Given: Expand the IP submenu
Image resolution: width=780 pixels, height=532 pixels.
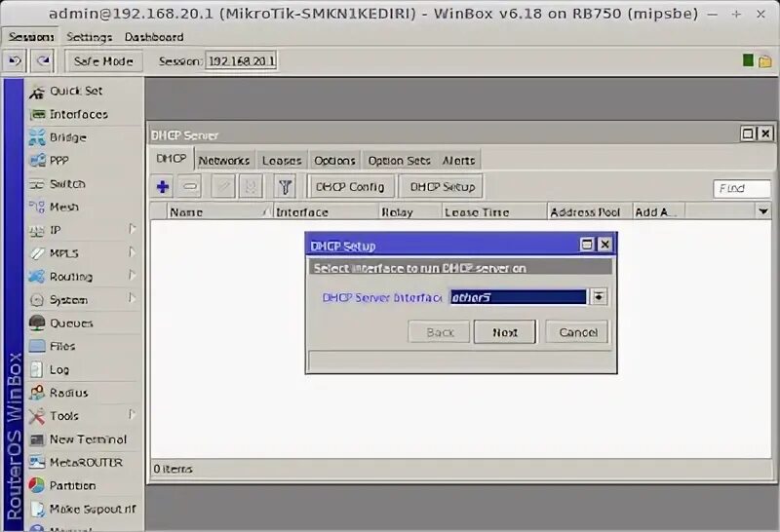Looking at the screenshot, I should (132, 229).
